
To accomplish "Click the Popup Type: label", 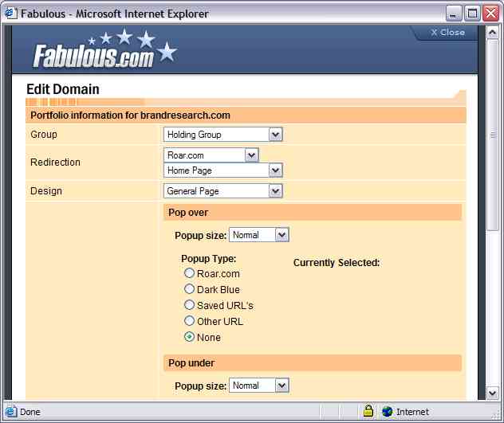I will (209, 259).
